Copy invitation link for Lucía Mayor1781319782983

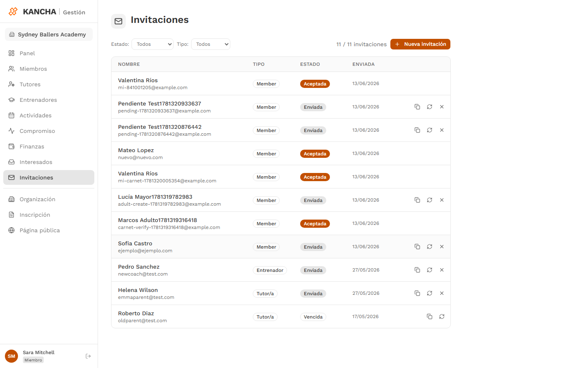coord(417,200)
